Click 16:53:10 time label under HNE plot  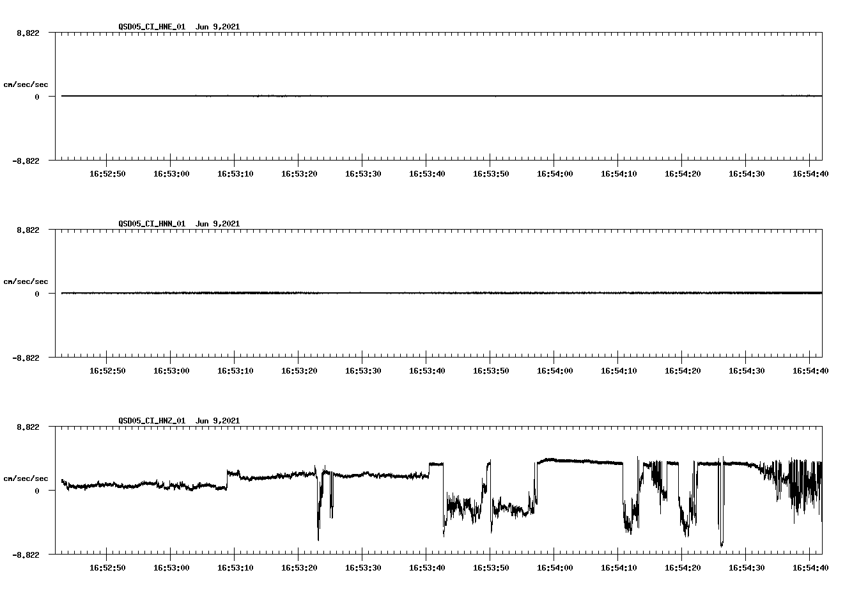click(x=235, y=174)
